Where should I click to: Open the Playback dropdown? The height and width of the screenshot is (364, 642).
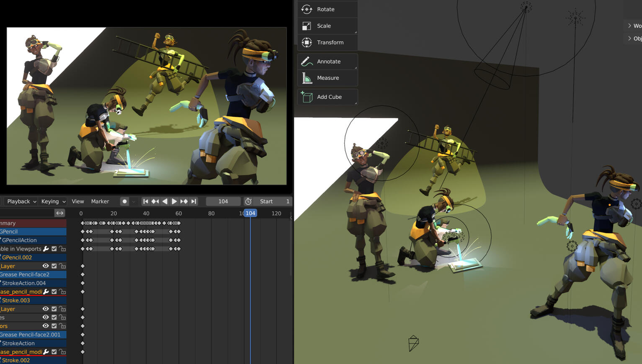pos(21,202)
